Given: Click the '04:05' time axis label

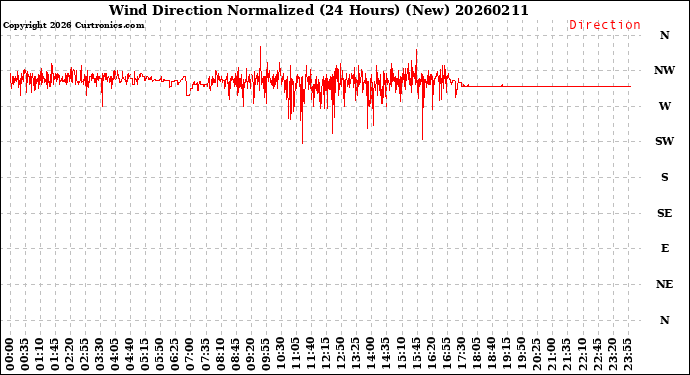Looking at the screenshot, I should tap(115, 355).
